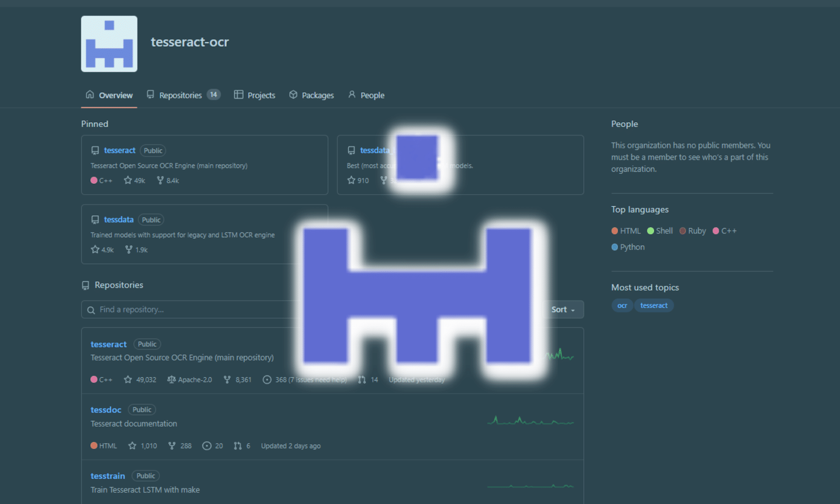Open the Sort dropdown

[x=562, y=309]
